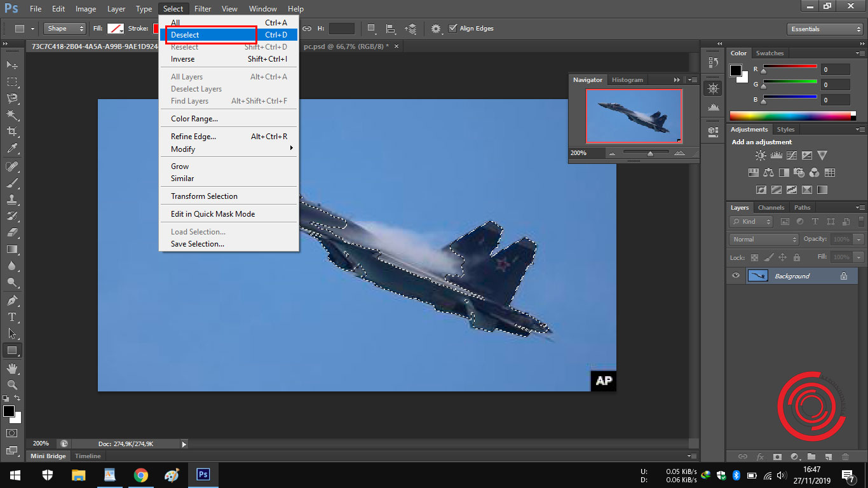Toggle the Align Edges checkbox
The image size is (868, 488).
pos(453,28)
